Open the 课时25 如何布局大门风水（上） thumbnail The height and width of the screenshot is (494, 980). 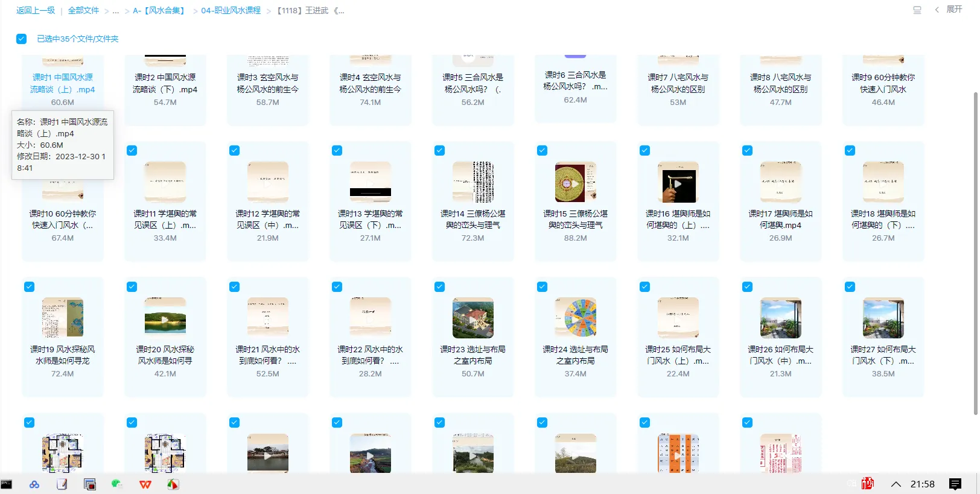coord(678,318)
